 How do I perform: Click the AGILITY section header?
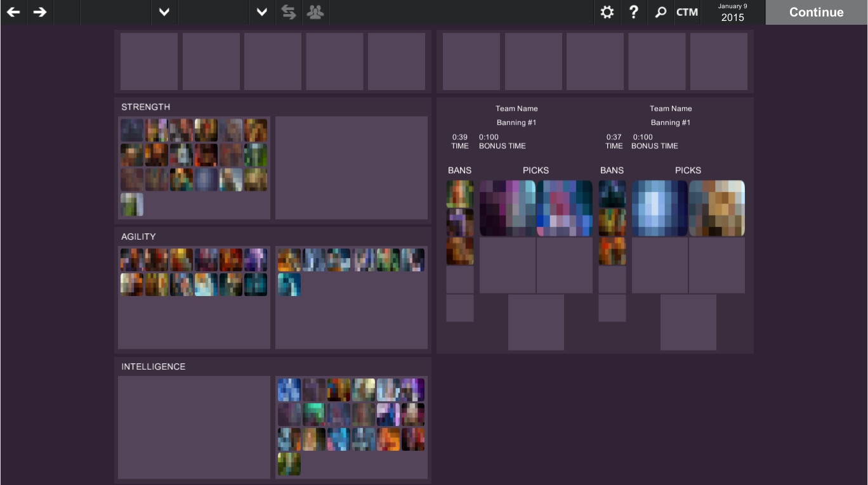pos(137,236)
